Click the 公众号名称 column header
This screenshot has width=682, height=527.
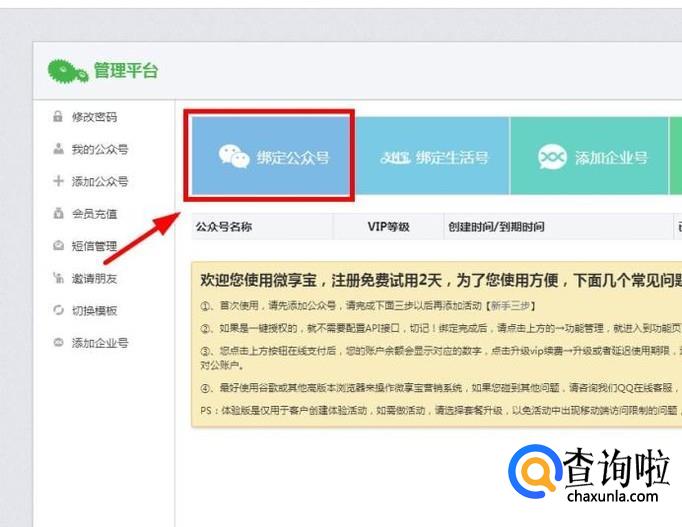(224, 227)
